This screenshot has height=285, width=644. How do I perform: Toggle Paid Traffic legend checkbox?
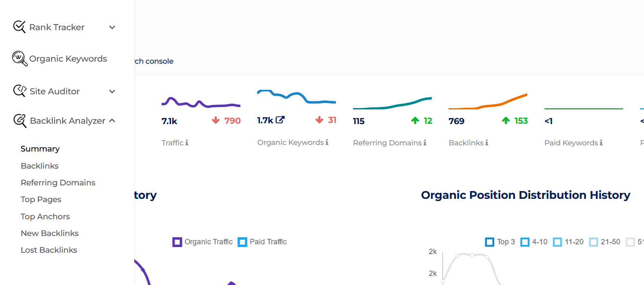242,242
